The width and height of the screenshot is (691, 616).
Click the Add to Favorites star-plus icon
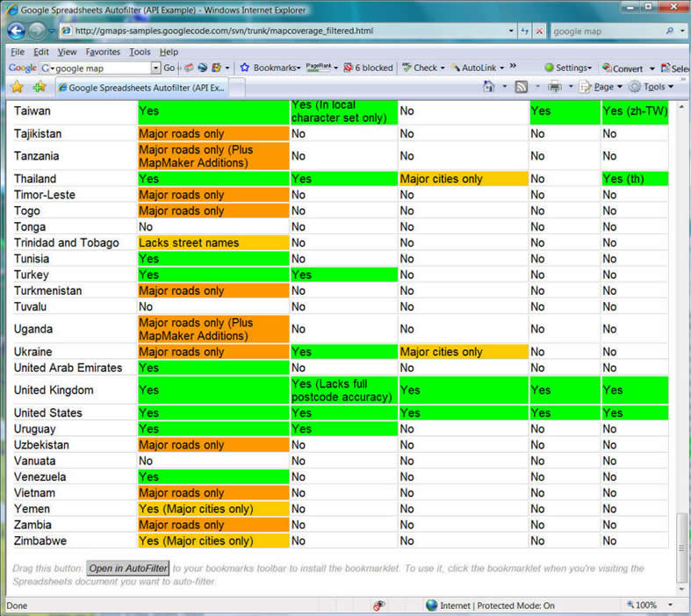tap(40, 87)
